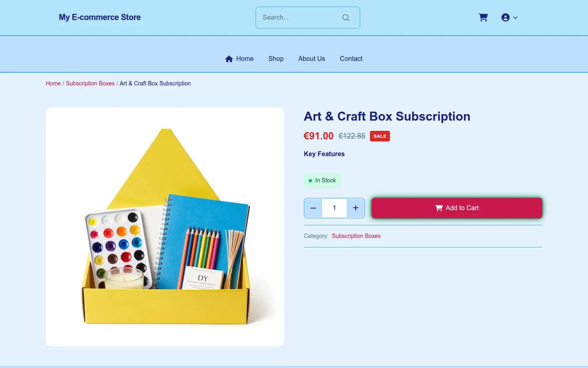Select the quantity number field
Viewport: 588px width, 368px height.
[x=334, y=208]
